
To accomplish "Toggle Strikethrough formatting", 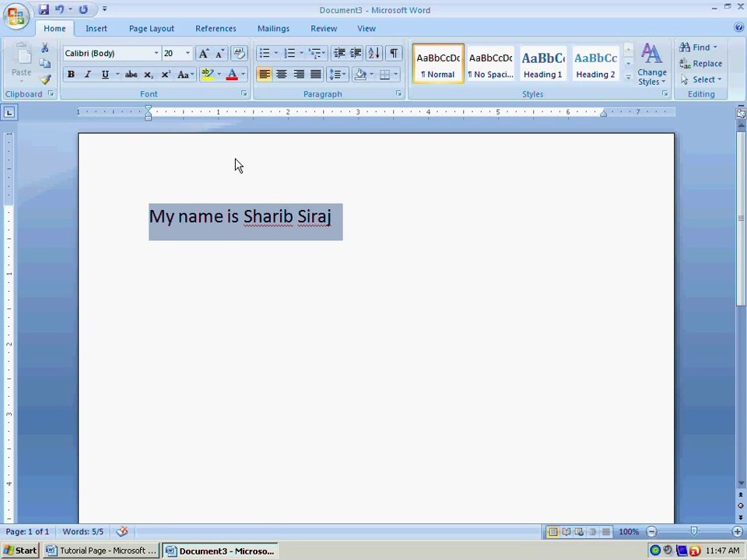I will point(131,75).
